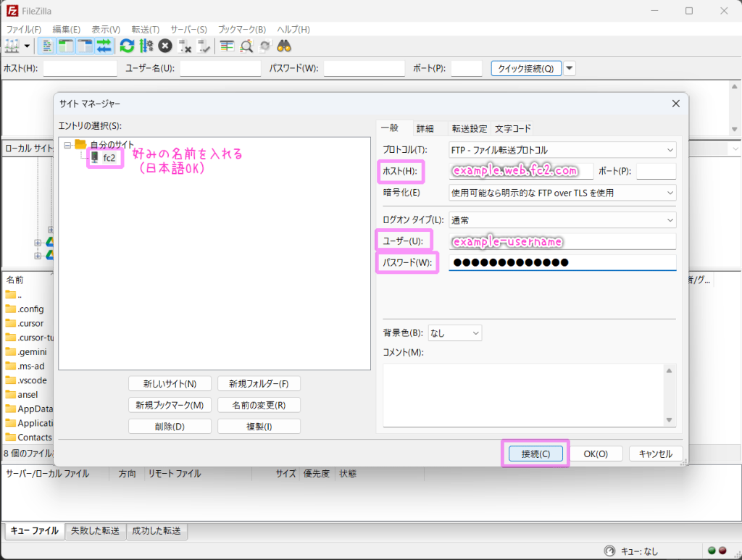Select the fc2 server icon entry
Image resolution: width=742 pixels, height=560 pixels.
(x=95, y=157)
